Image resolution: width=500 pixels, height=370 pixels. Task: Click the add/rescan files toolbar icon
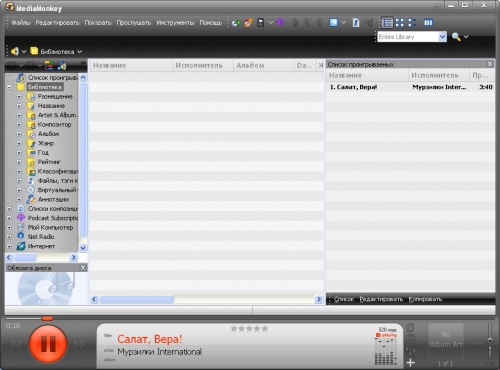click(236, 23)
